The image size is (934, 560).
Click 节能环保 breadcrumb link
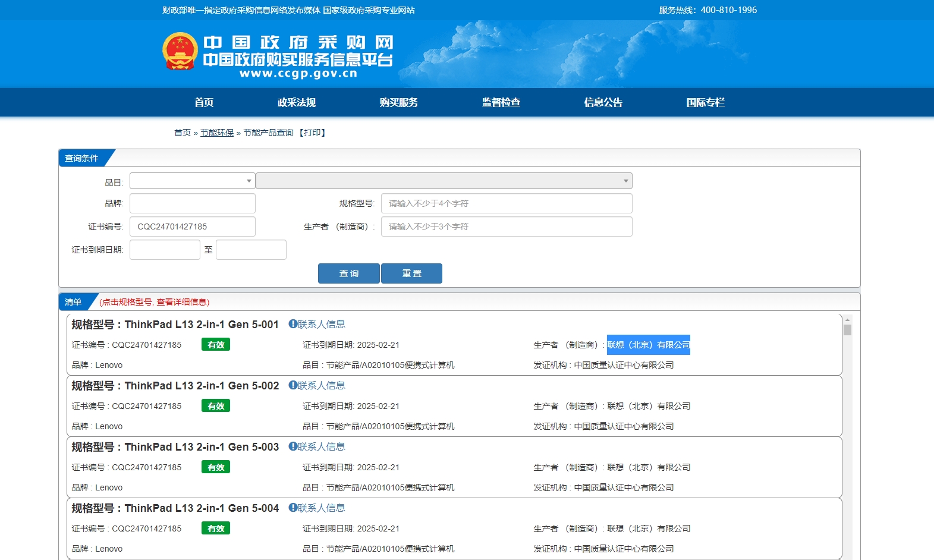pyautogui.click(x=217, y=133)
